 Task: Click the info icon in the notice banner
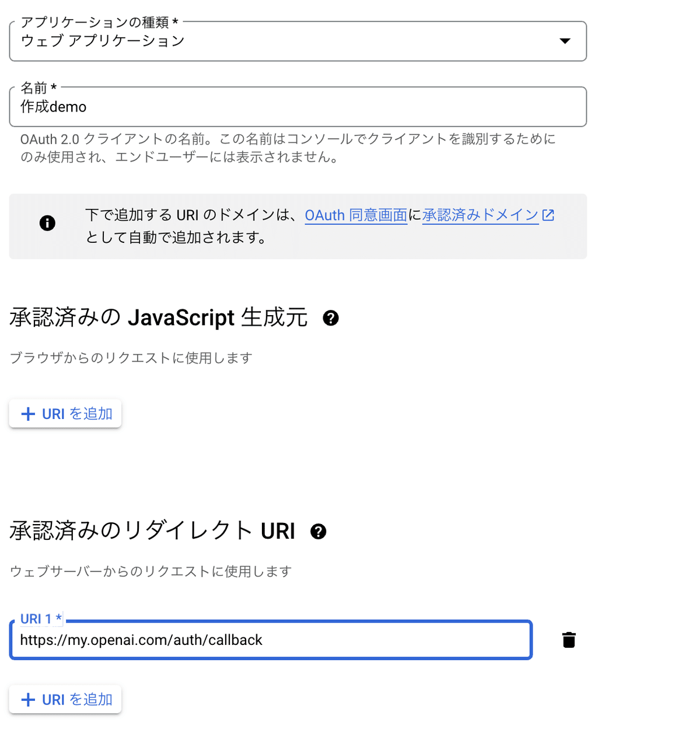[47, 224]
